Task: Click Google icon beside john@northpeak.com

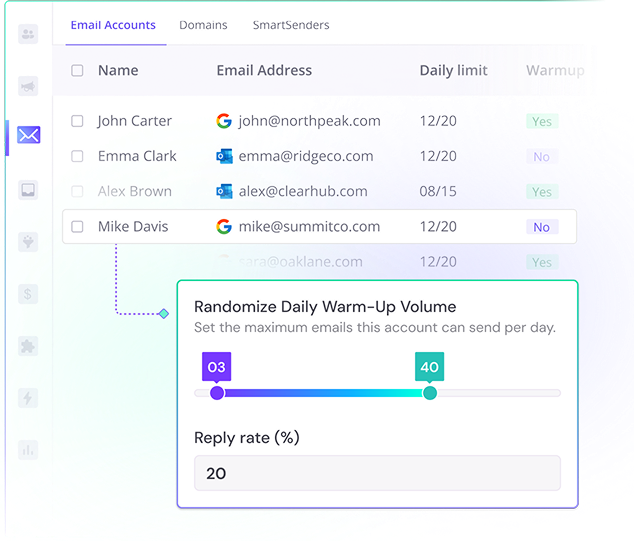Action: pos(224,121)
